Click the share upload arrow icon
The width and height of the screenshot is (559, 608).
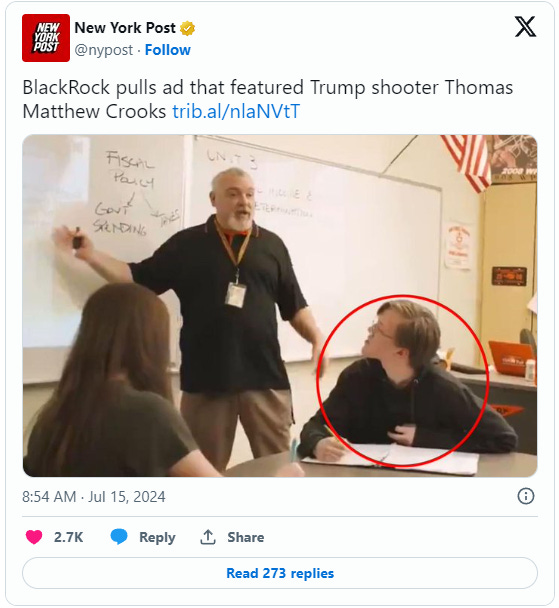click(208, 537)
